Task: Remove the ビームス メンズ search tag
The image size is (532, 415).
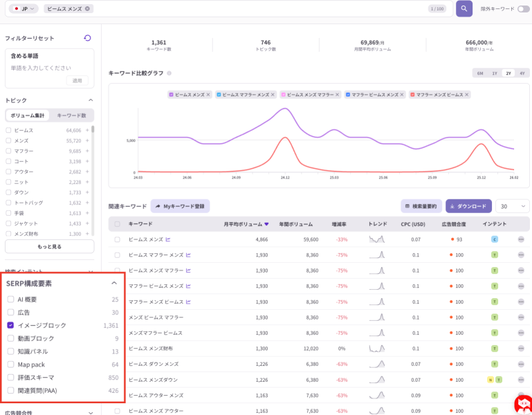Action: 87,9
